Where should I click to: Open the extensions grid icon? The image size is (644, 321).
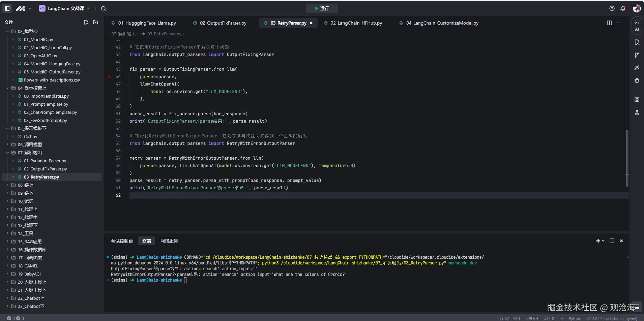point(637,100)
